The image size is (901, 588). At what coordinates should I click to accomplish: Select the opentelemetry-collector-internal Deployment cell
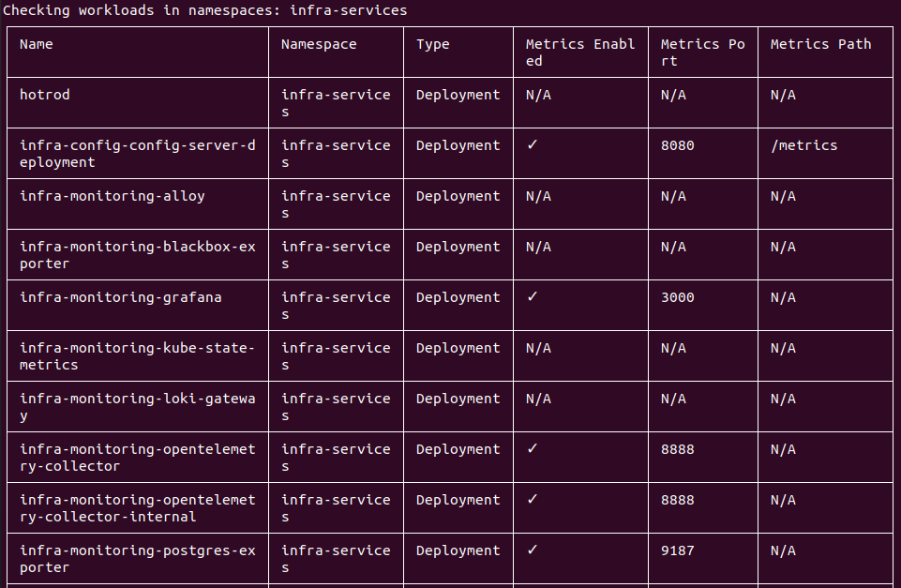457,500
